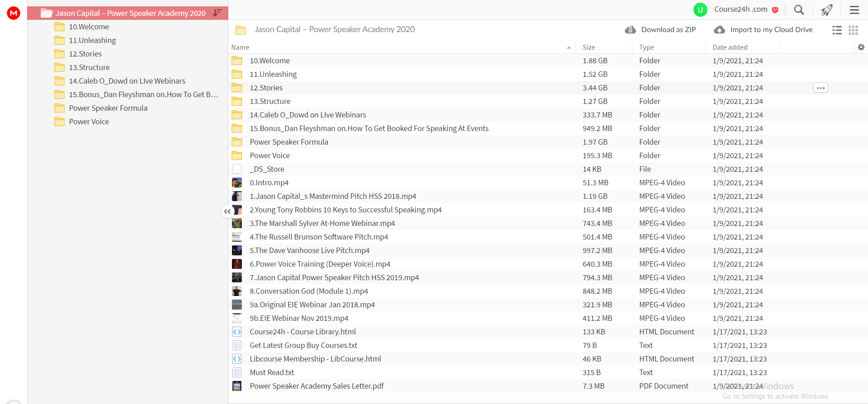
Task: Click the rocket icon in top bar
Action: (x=827, y=10)
